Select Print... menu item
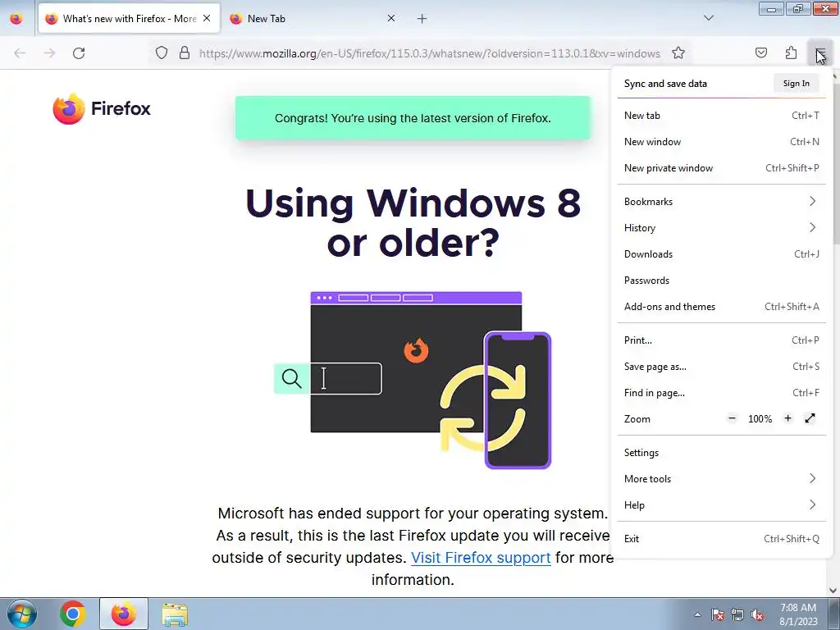This screenshot has width=840, height=630. pos(722,340)
